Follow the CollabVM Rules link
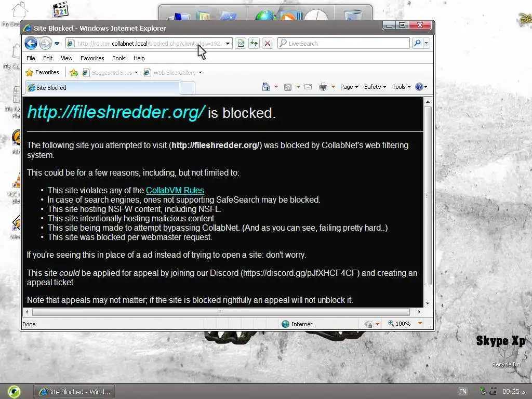The width and height of the screenshot is (532, 399). (x=175, y=190)
